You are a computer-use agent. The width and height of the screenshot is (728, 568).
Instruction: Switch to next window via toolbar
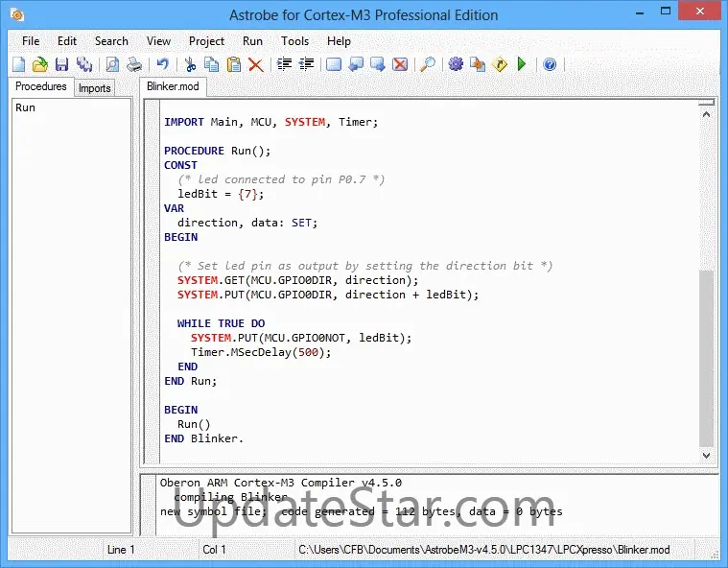click(378, 64)
